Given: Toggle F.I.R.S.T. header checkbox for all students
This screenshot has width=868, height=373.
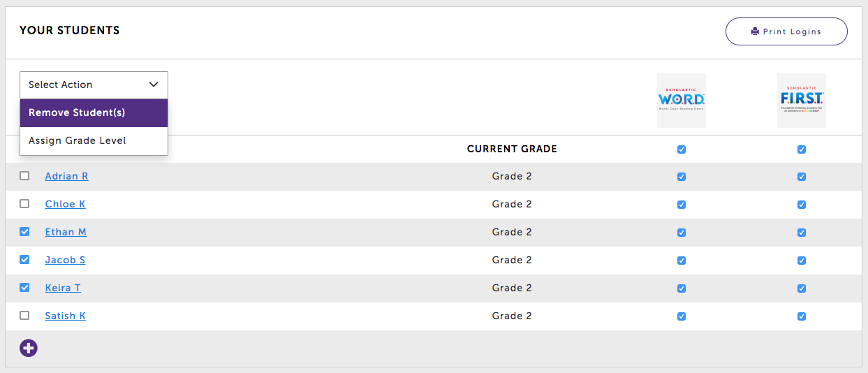Looking at the screenshot, I should (802, 149).
